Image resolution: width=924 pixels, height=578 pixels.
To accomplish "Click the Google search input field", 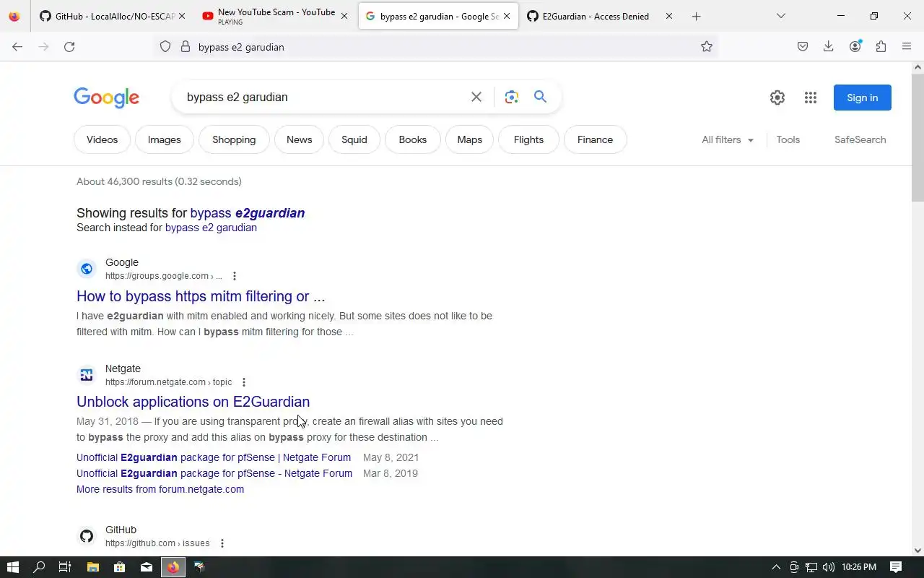I will [x=325, y=97].
